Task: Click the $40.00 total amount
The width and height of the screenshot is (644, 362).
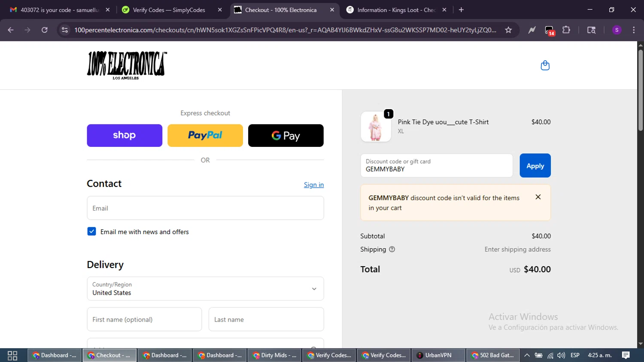Action: (x=537, y=269)
